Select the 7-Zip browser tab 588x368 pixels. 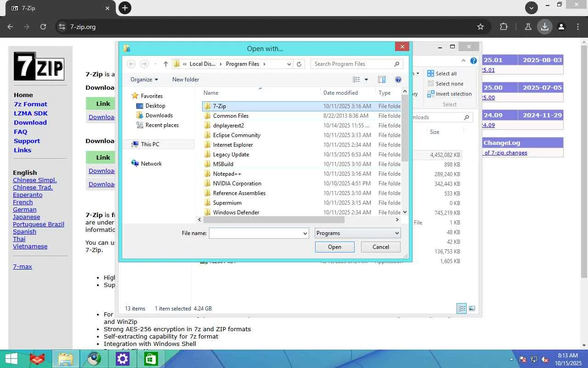61,8
